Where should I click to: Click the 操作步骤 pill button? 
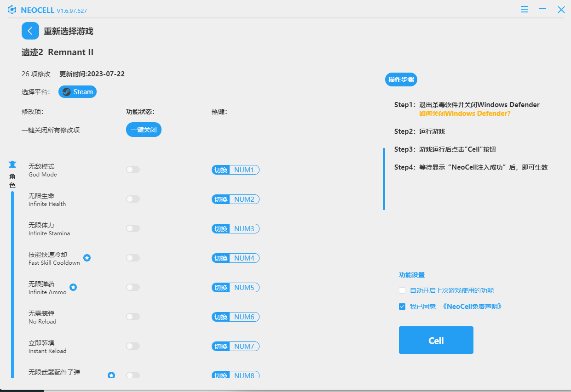[401, 80]
